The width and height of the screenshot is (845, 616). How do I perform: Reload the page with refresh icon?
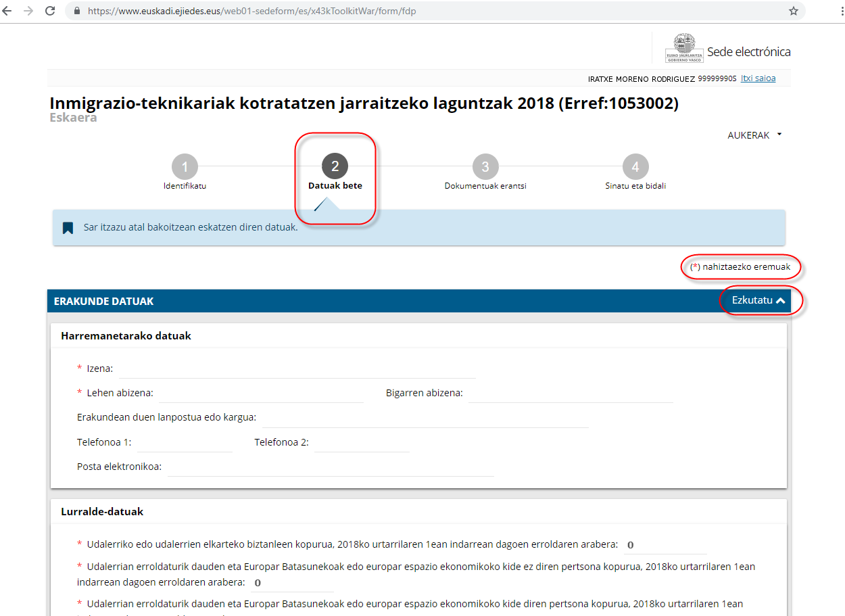point(50,11)
